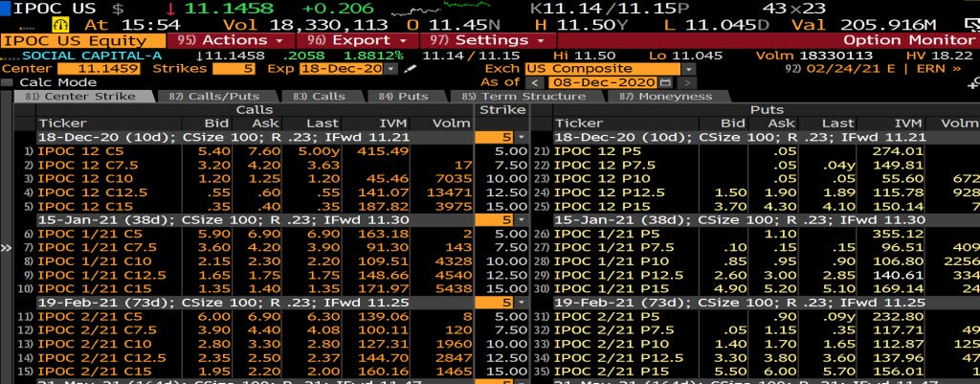Open the strike count dropdown for 19-Feb-21 group

(x=522, y=302)
